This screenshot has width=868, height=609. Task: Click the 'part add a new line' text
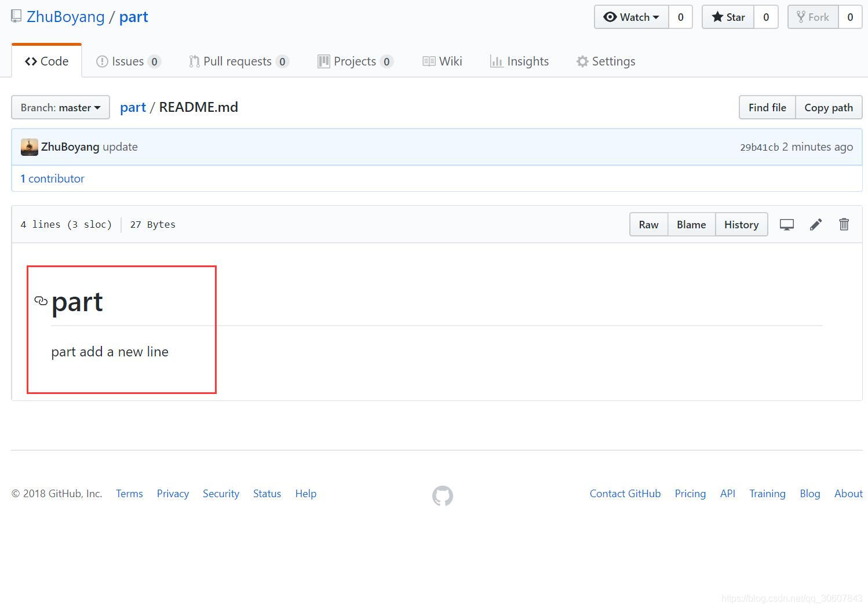coord(110,352)
